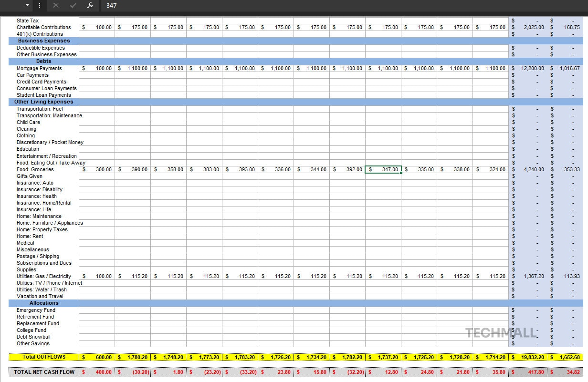
Task: Click the groceries total cell 4,240.00
Action: 528,169
